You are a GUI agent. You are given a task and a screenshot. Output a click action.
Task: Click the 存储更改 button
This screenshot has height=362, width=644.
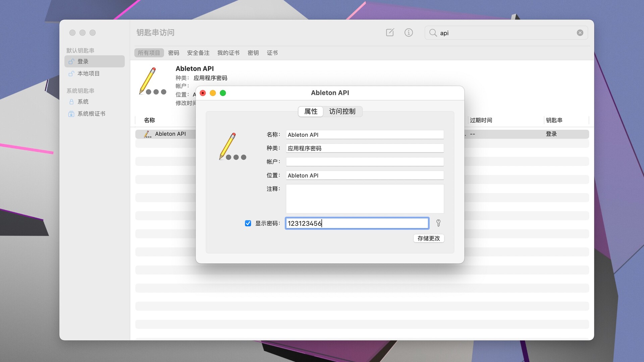[429, 238]
